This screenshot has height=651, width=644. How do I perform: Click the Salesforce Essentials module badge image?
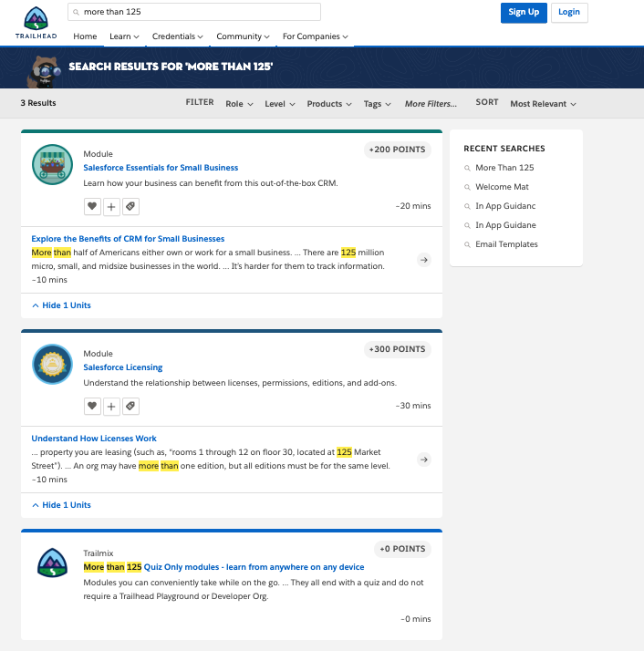coord(52,164)
